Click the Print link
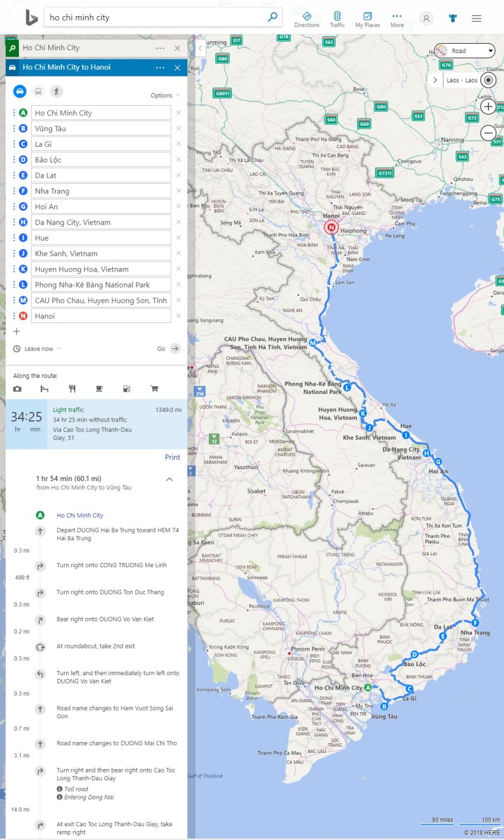The image size is (504, 840). tap(172, 457)
